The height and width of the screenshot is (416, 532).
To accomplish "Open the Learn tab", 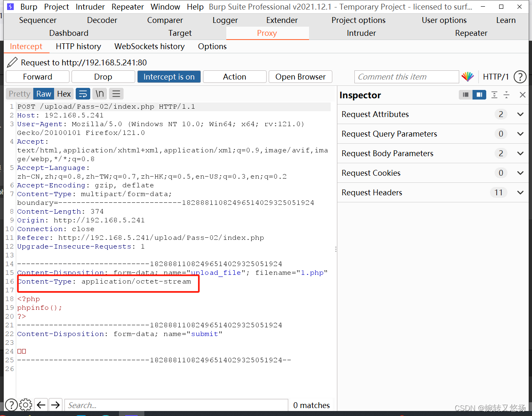I will click(x=506, y=20).
